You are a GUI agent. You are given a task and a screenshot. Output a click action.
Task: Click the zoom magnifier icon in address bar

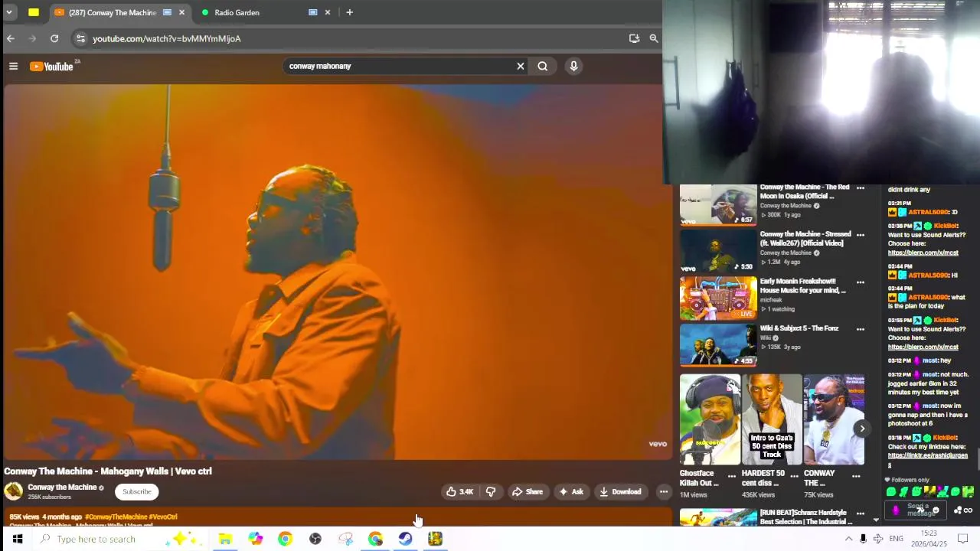pos(654,38)
